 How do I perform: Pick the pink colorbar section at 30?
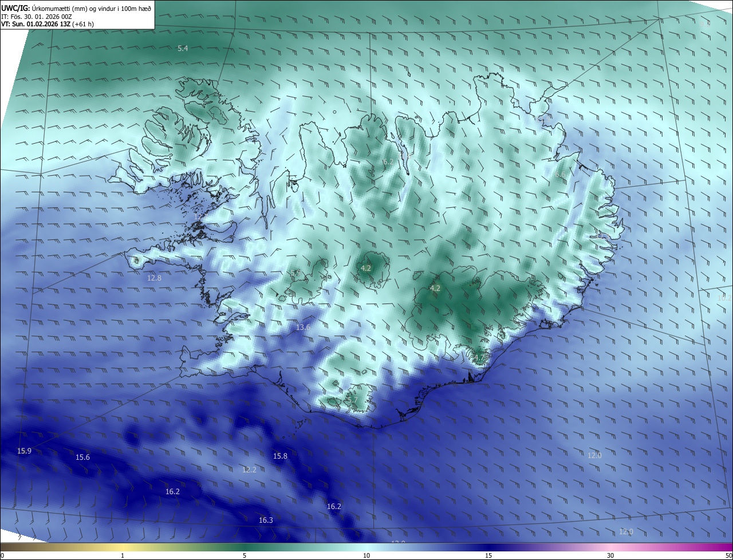[x=610, y=547]
